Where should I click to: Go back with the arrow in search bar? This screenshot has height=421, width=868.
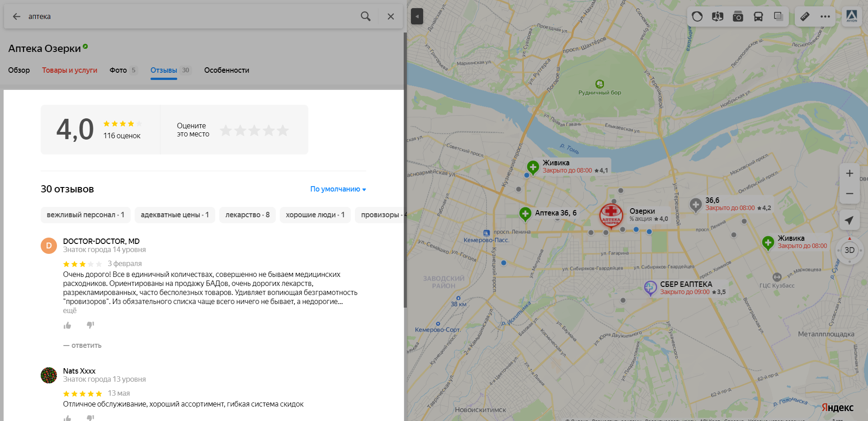tap(17, 16)
